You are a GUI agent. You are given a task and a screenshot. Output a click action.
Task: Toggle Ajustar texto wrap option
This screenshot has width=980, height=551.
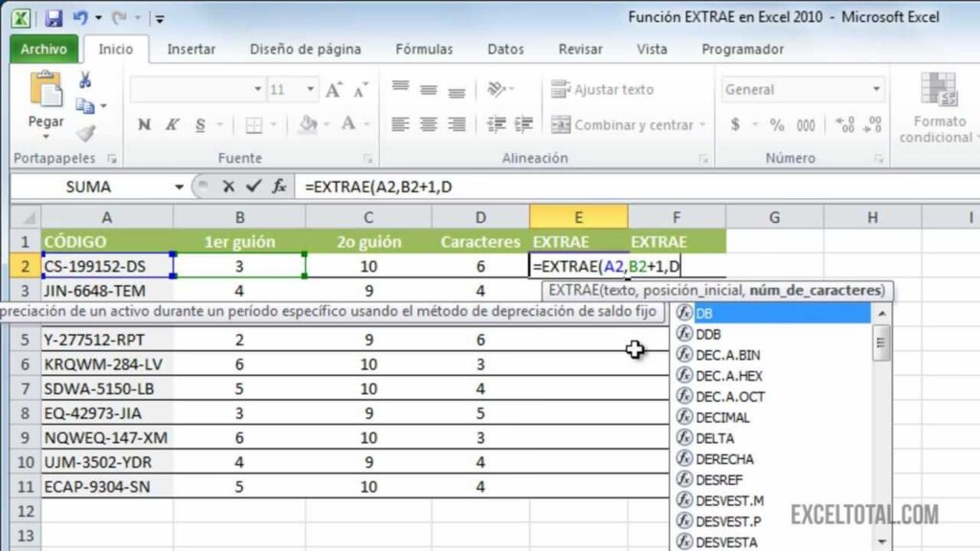point(603,90)
